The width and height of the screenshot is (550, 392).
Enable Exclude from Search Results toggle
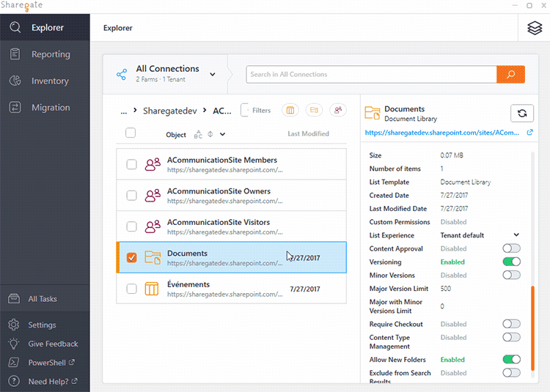point(511,373)
